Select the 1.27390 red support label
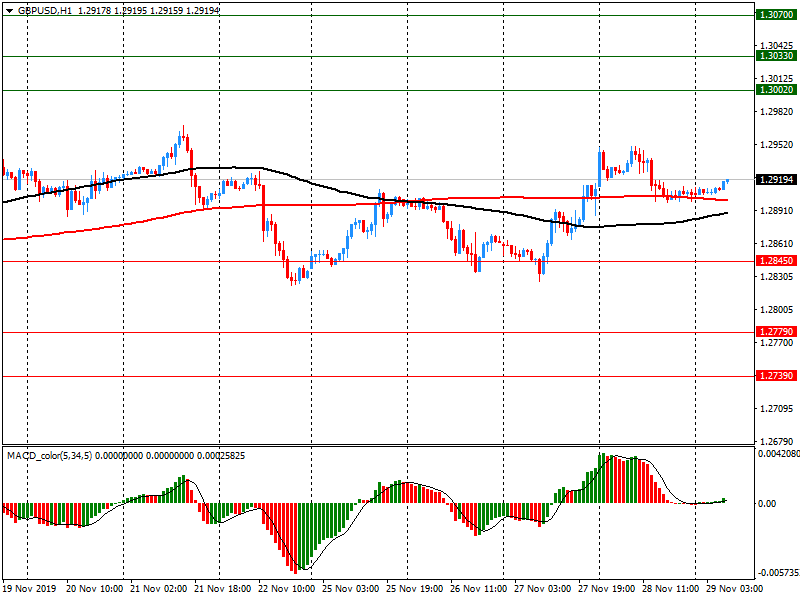 pyautogui.click(x=775, y=376)
